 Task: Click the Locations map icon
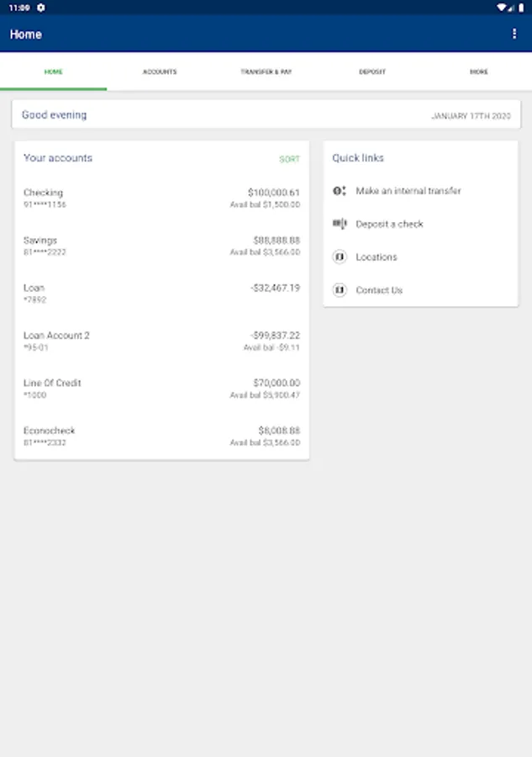click(340, 257)
